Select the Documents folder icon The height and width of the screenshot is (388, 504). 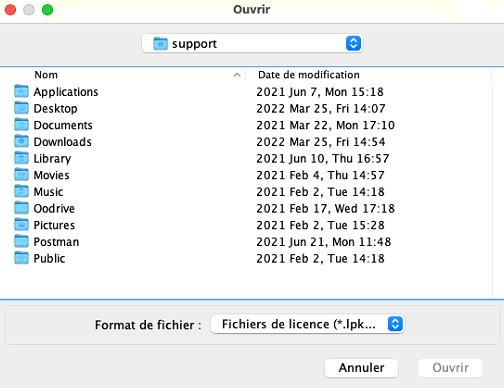tap(21, 125)
